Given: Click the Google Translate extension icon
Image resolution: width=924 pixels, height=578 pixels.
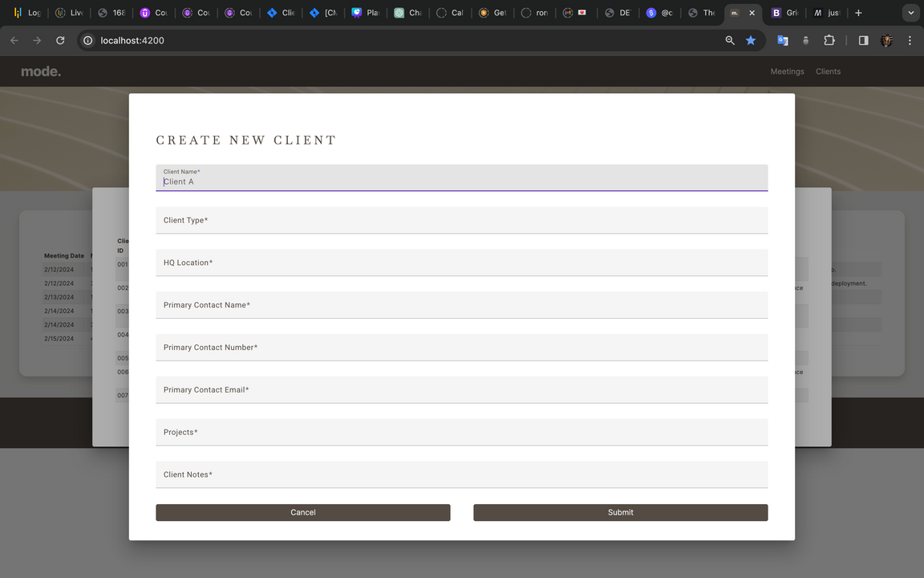Looking at the screenshot, I should (782, 40).
